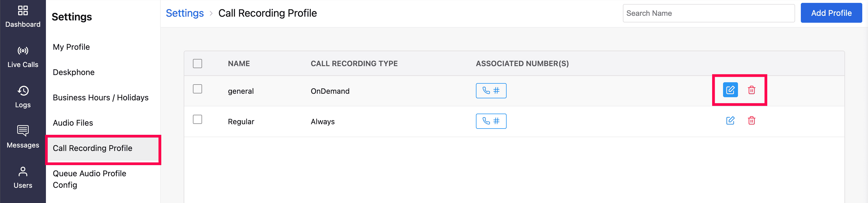This screenshot has width=868, height=203.
Task: Focus the Search Name input field
Action: [708, 13]
